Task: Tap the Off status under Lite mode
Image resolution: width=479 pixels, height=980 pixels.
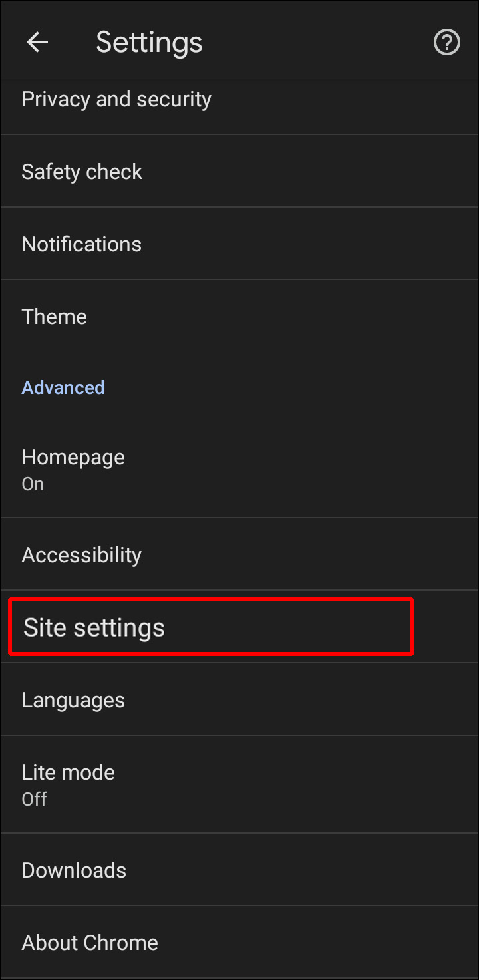Action: coord(34,799)
